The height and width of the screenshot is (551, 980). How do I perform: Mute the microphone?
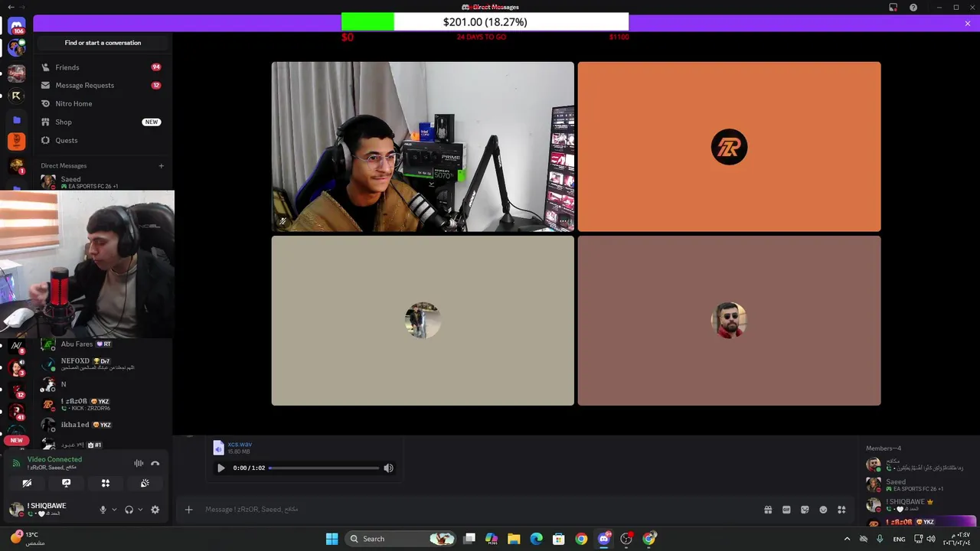click(x=103, y=510)
